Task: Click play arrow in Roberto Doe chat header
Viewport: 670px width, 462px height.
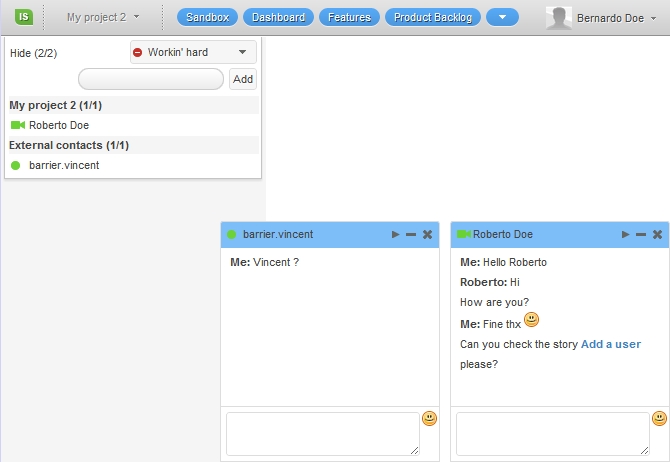Action: tap(625, 234)
